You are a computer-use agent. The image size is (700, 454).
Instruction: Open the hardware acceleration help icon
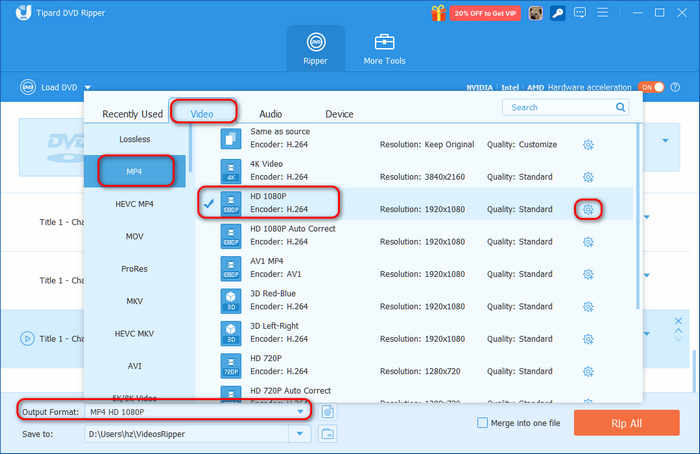(675, 87)
